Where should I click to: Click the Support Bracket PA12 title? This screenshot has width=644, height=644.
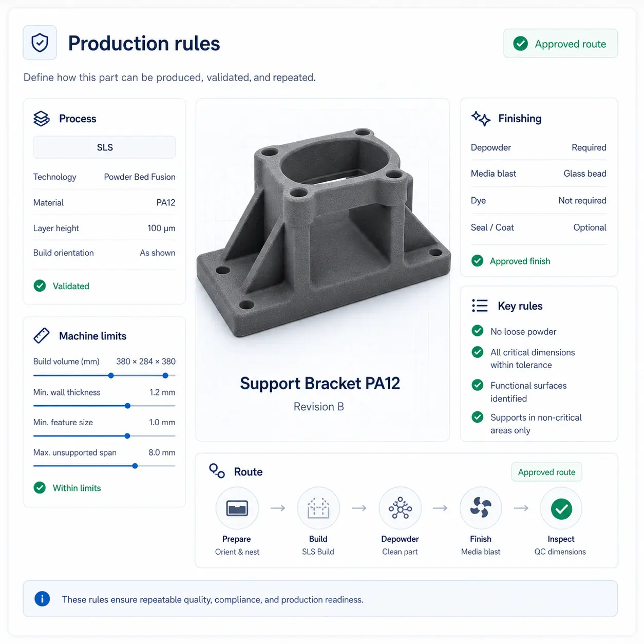(319, 383)
